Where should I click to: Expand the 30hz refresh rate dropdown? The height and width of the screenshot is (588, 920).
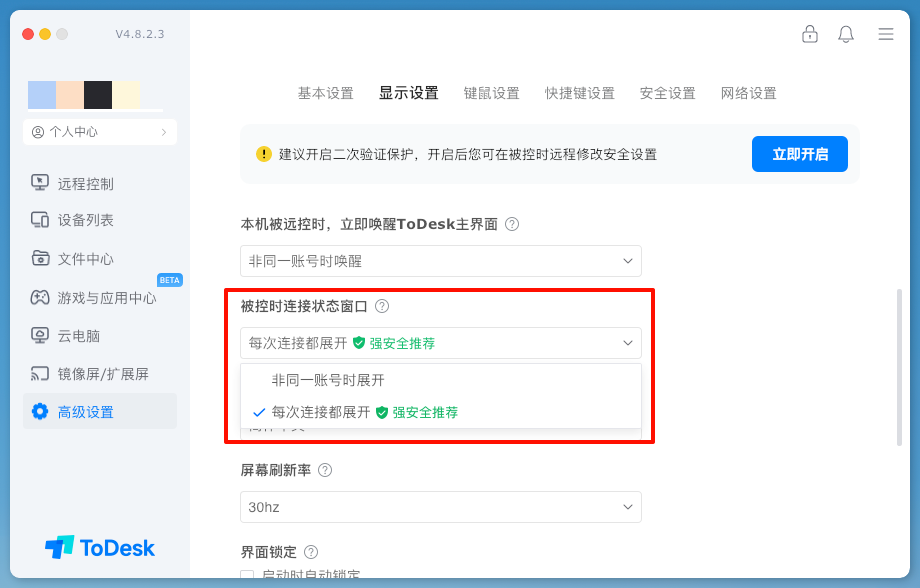(x=440, y=507)
